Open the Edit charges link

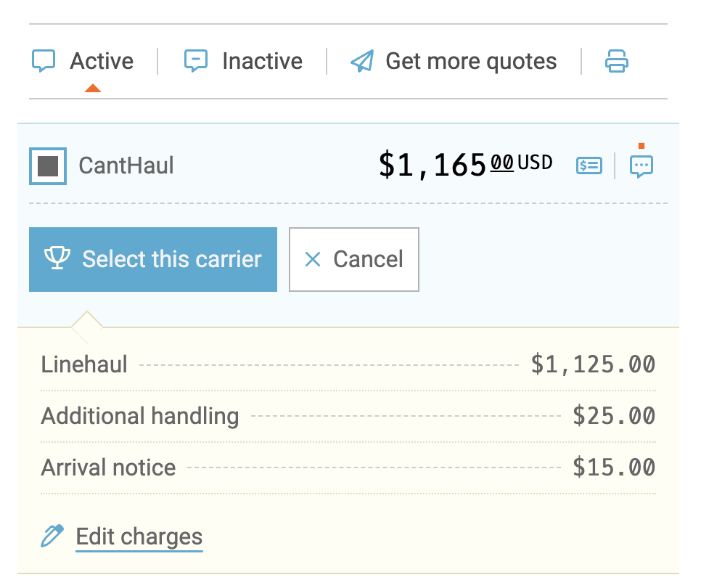point(139,536)
